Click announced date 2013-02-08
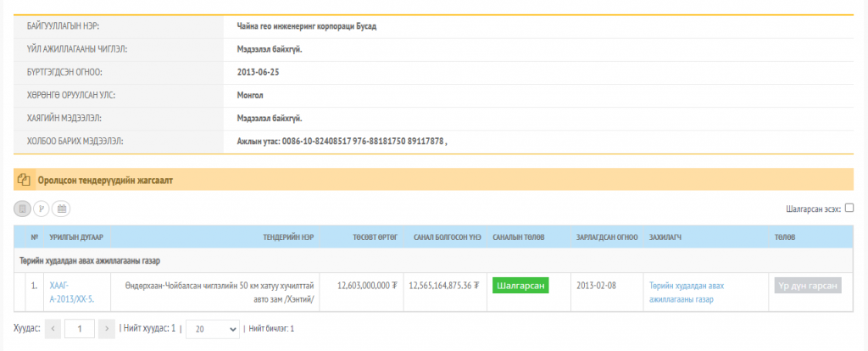 [x=596, y=287]
